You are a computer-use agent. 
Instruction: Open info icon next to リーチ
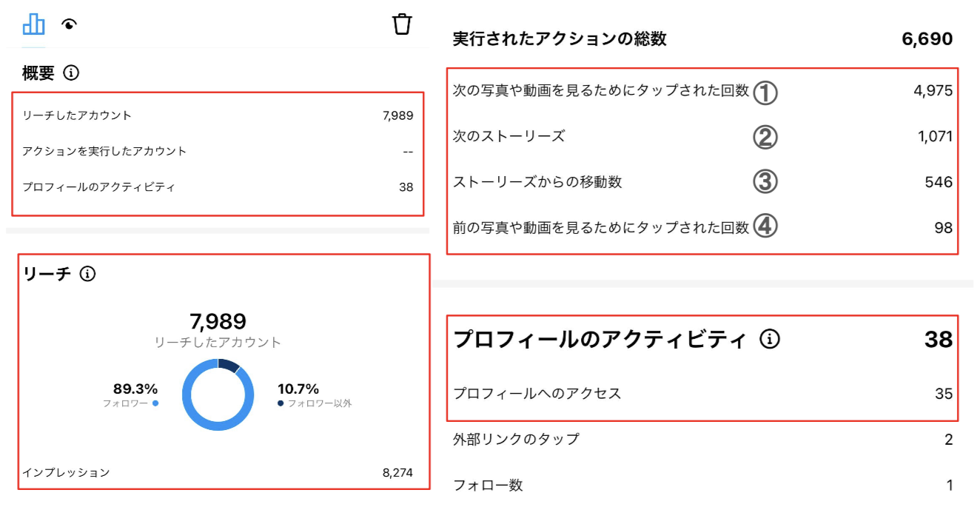point(87,274)
